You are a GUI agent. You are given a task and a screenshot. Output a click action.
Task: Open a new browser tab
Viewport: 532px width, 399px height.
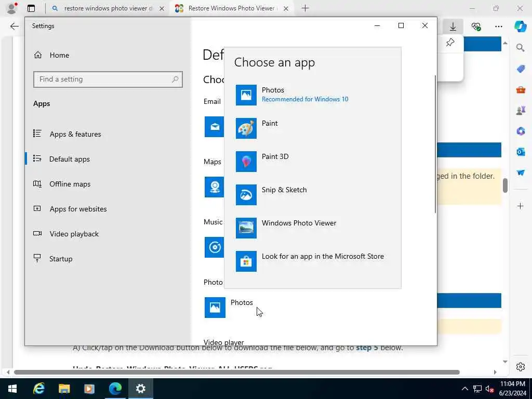305,8
